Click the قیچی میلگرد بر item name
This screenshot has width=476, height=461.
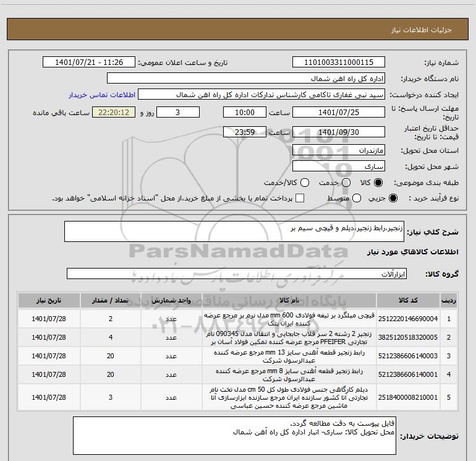(289, 319)
